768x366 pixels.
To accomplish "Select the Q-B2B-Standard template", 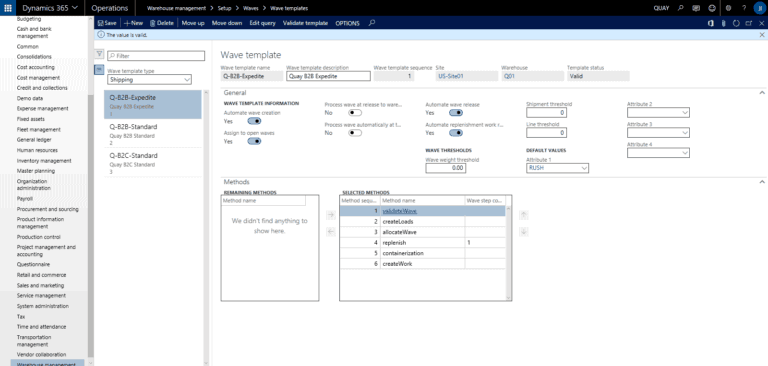I will coord(152,133).
